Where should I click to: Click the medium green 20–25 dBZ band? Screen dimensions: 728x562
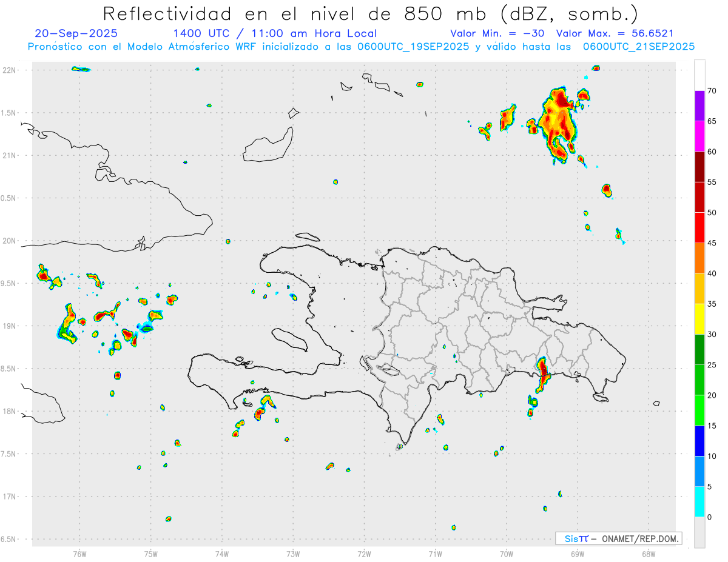pyautogui.click(x=699, y=380)
